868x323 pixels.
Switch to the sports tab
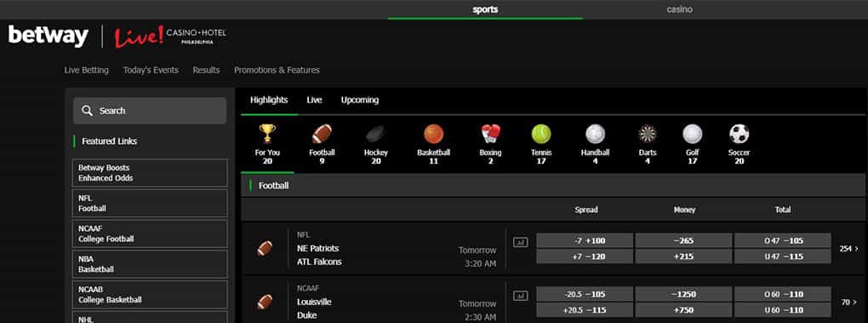485,9
